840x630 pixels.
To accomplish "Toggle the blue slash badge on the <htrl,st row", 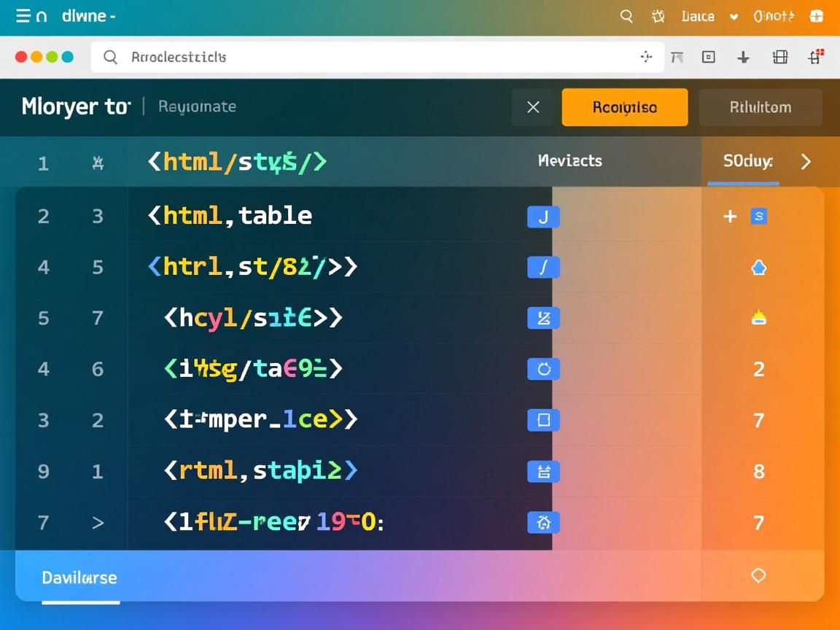I will (x=543, y=268).
